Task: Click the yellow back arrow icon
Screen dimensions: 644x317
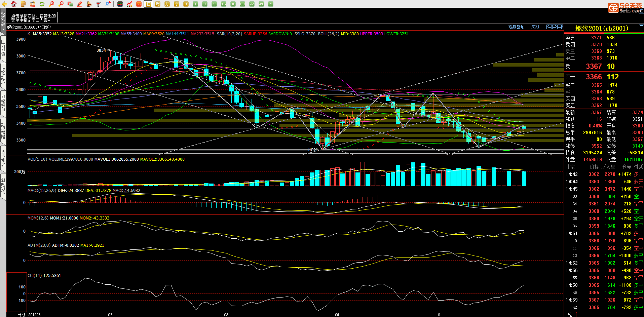Action: point(5,4)
